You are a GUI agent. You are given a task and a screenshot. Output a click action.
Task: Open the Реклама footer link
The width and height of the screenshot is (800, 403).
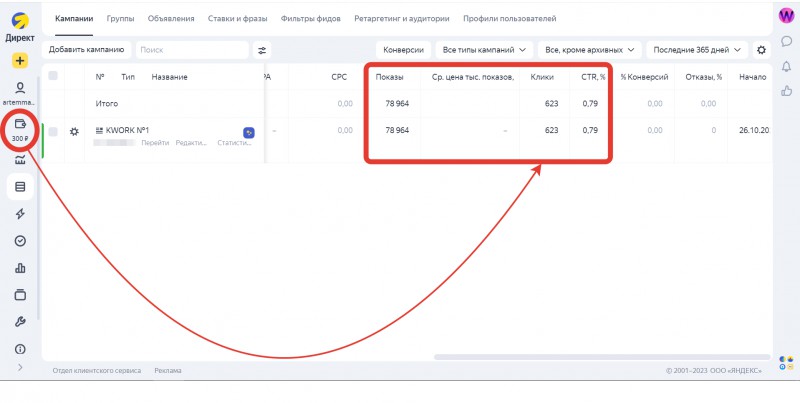[x=168, y=370]
